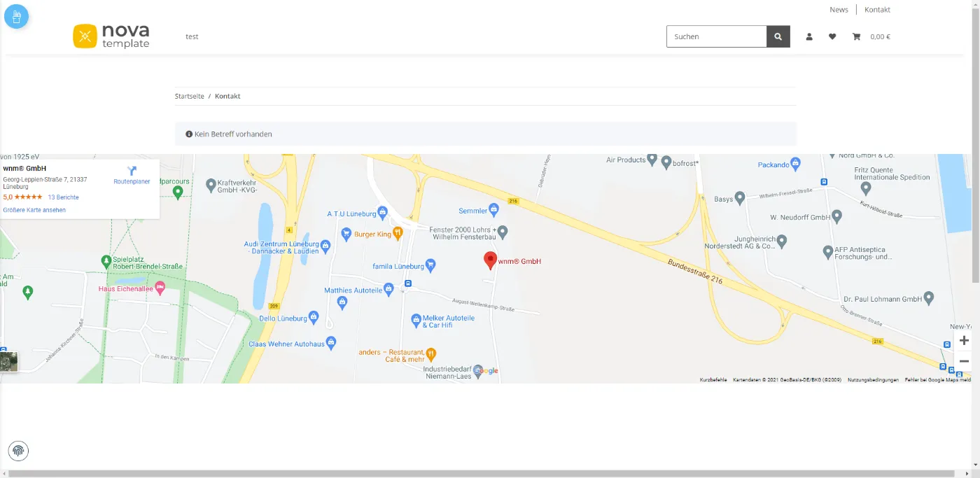This screenshot has height=478, width=980.
Task: Open the shopping cart icon
Action: coord(856,36)
